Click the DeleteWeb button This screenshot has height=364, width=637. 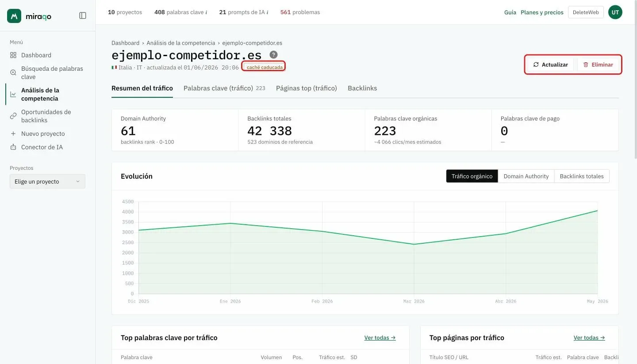586,12
